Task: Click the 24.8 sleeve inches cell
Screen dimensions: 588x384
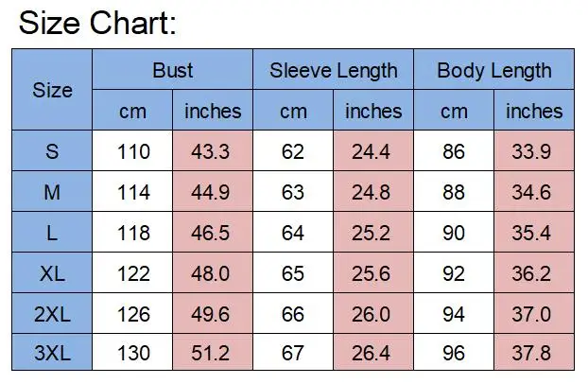Action: point(373,191)
